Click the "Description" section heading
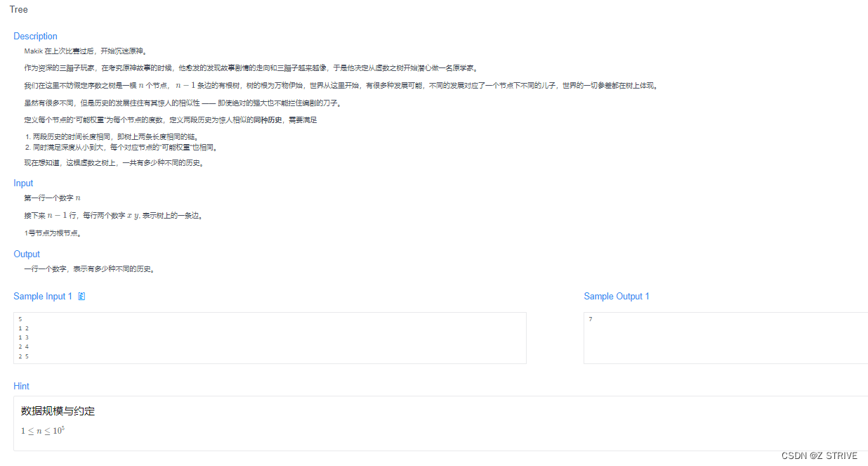 tap(36, 37)
